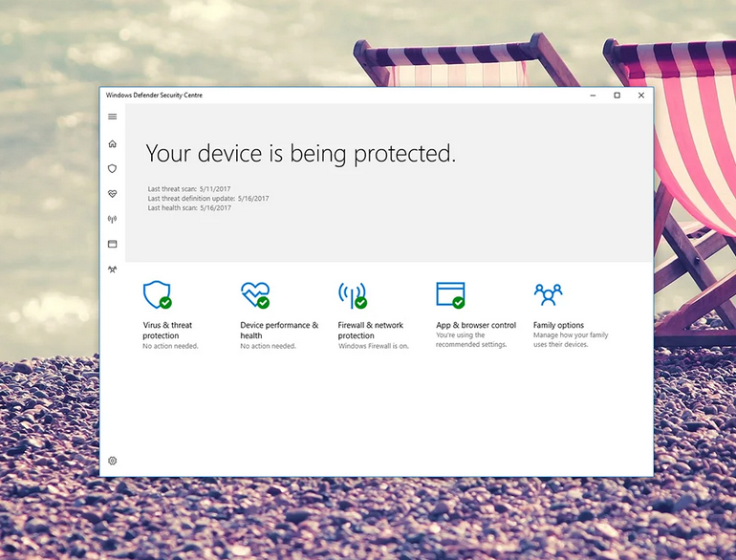736x560 pixels.
Task: Open the network antenna icon in the sidebar
Action: pyautogui.click(x=112, y=219)
